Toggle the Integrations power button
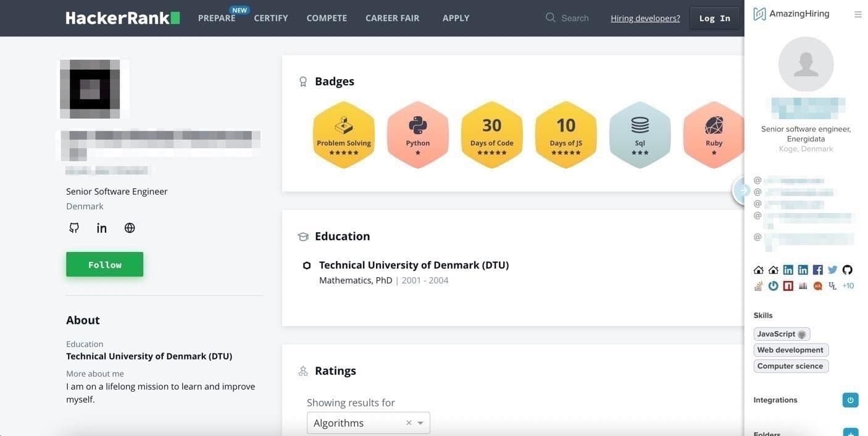This screenshot has height=436, width=868. coord(850,400)
